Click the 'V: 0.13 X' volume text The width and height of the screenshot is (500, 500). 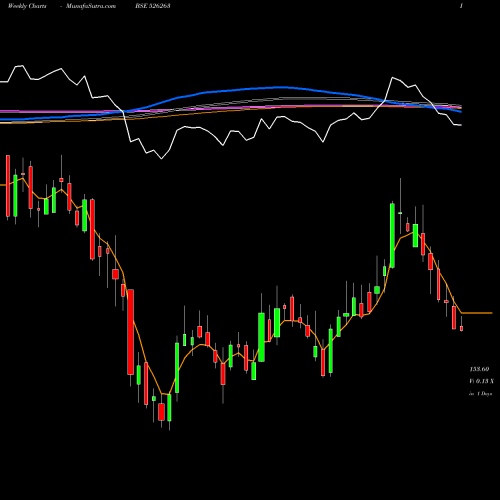482,381
